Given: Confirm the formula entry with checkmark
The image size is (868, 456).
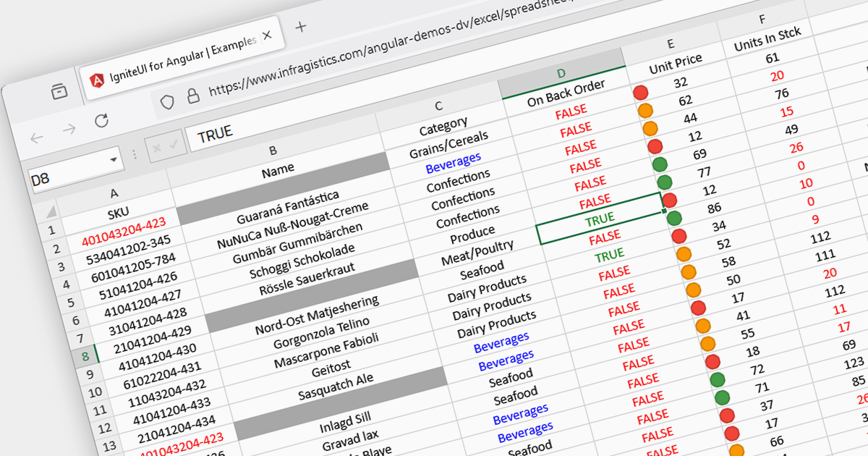Looking at the screenshot, I should pyautogui.click(x=173, y=145).
